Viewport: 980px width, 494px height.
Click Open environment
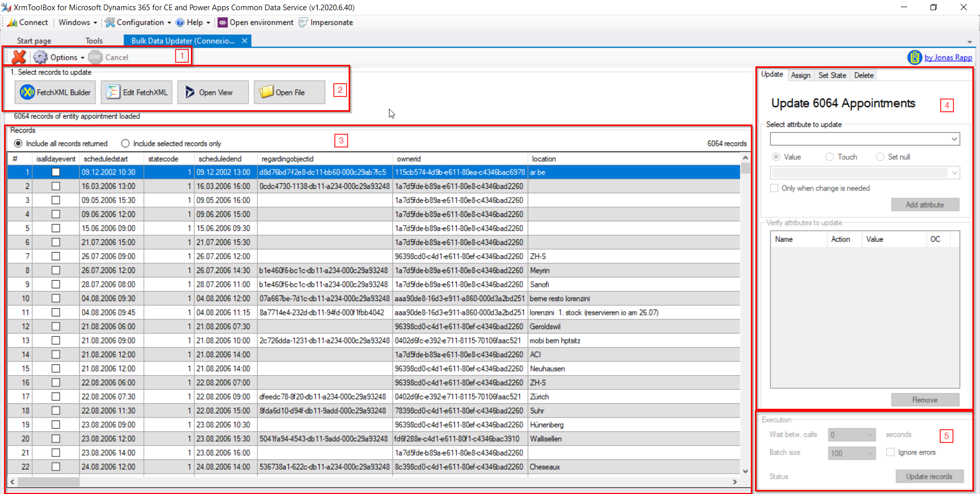click(256, 22)
